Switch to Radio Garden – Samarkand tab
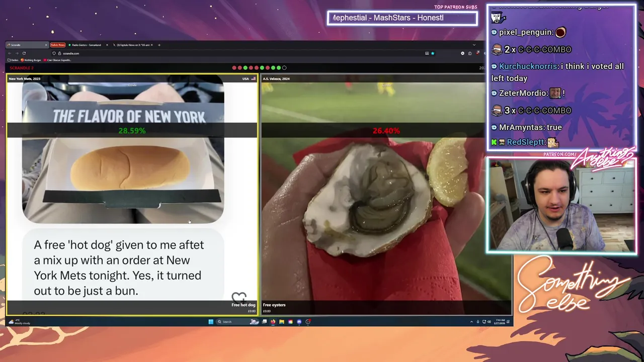644x362 pixels. click(x=88, y=45)
